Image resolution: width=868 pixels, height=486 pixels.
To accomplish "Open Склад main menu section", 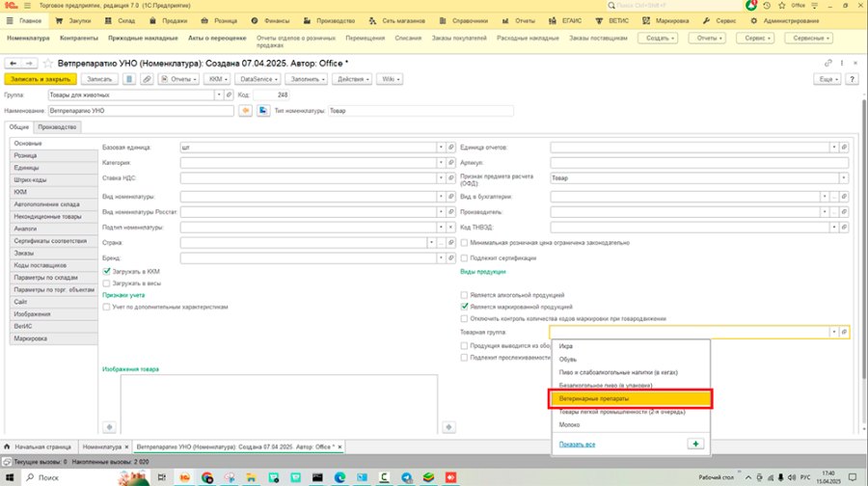I will click(x=121, y=21).
